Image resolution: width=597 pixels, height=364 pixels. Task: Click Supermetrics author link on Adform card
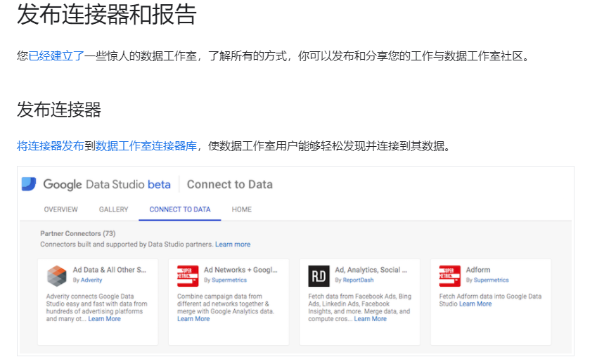[x=491, y=280]
